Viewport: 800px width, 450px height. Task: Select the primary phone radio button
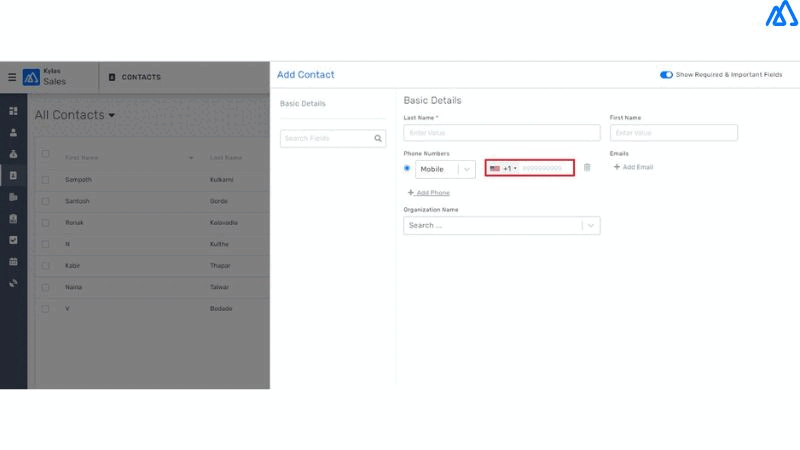[x=407, y=168]
